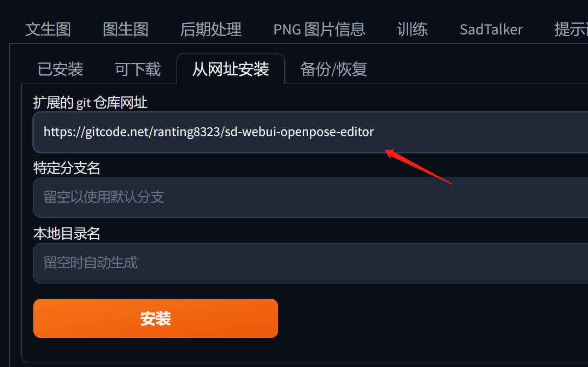This screenshot has width=588, height=367.
Task: Click the 本地目录名 label text
Action: pos(67,234)
